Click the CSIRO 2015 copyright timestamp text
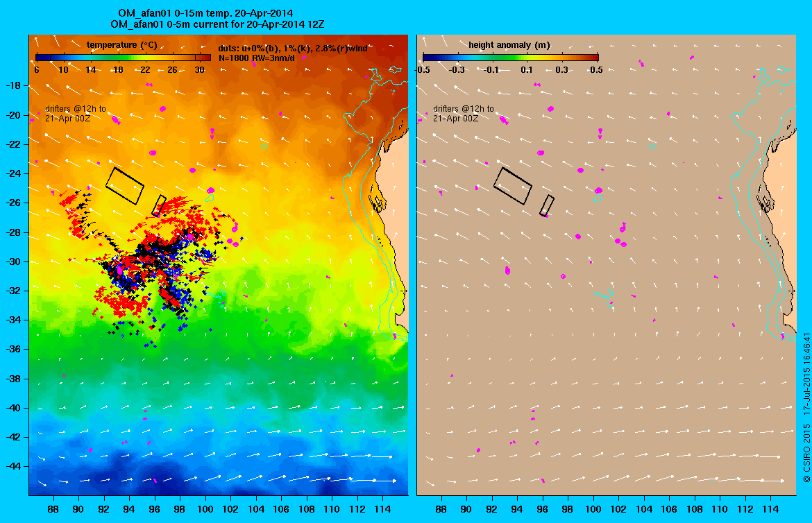 coord(806,408)
